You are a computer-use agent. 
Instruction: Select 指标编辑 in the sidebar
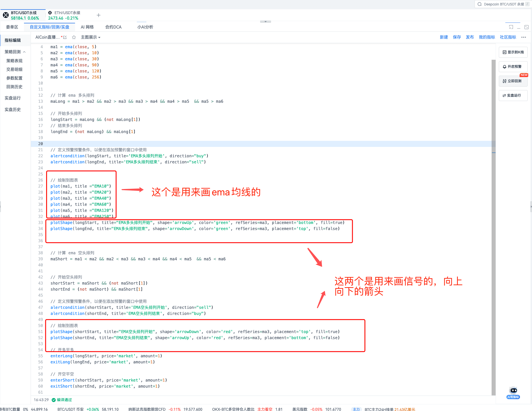point(13,40)
